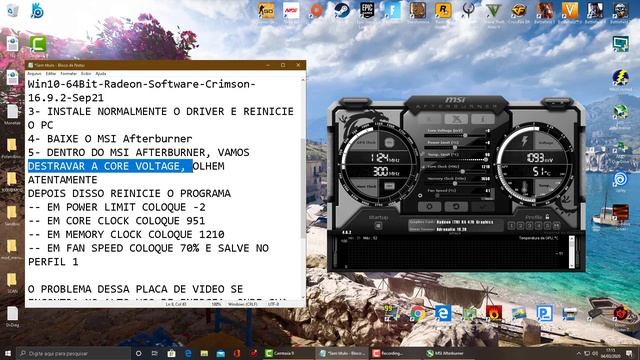Viewport: 640px width, 360px height.
Task: Save profile with Afterburner's disk button
Action: pos(556,225)
